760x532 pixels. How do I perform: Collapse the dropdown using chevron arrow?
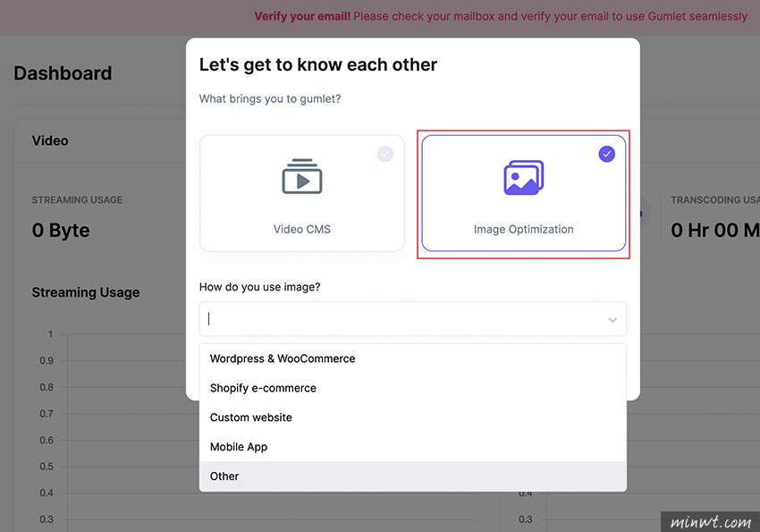(612, 320)
